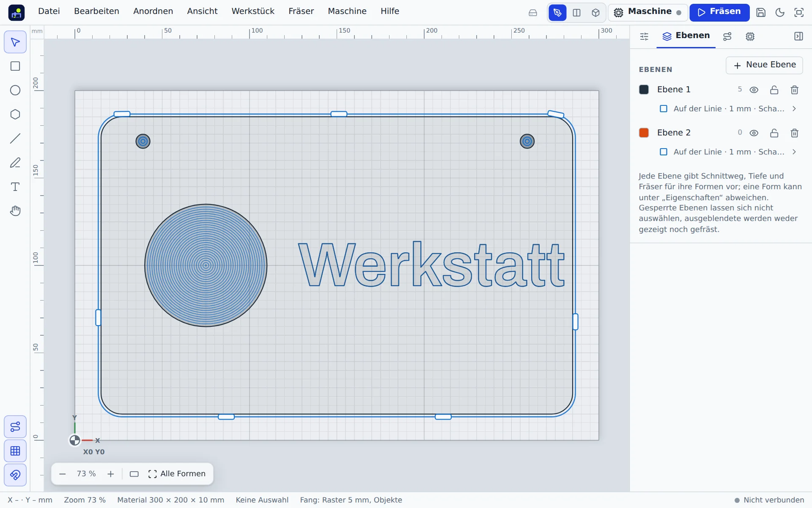Switch to 3D cube preview
812x508 pixels.
pos(595,13)
